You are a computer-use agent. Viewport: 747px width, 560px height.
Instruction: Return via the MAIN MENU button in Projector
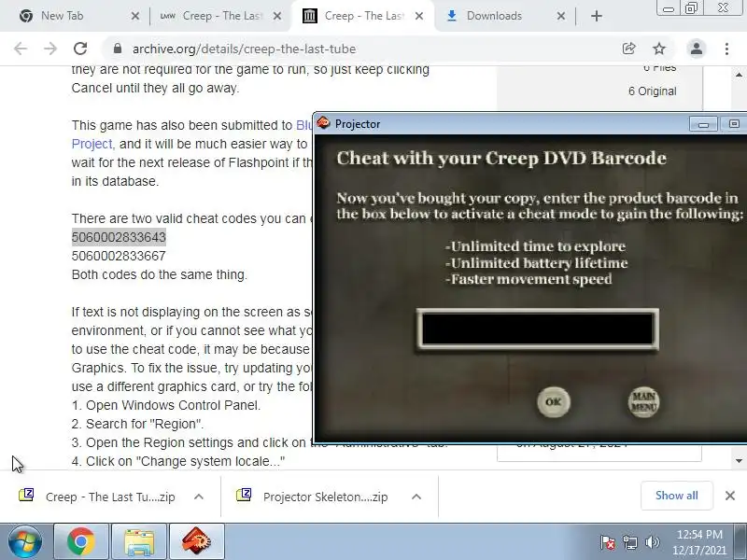coord(643,402)
